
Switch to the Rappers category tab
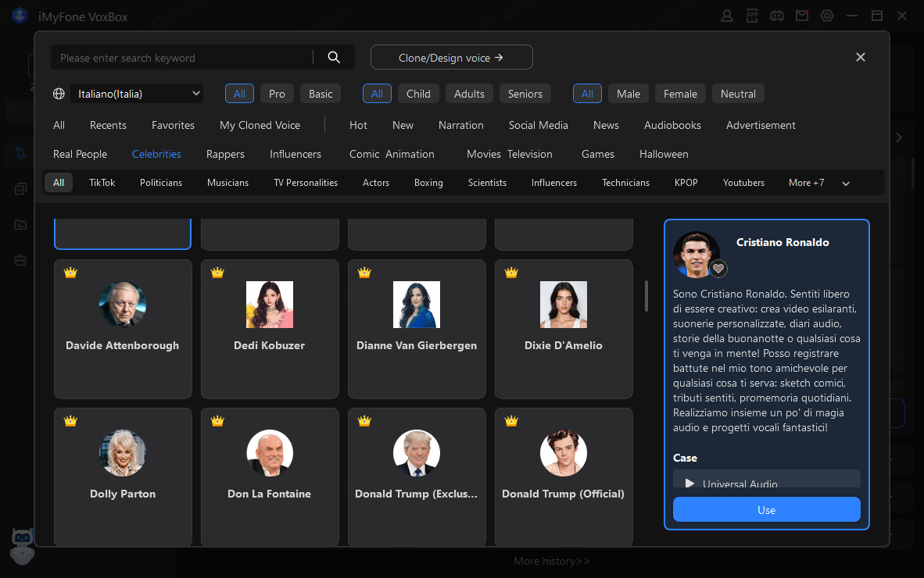[225, 154]
